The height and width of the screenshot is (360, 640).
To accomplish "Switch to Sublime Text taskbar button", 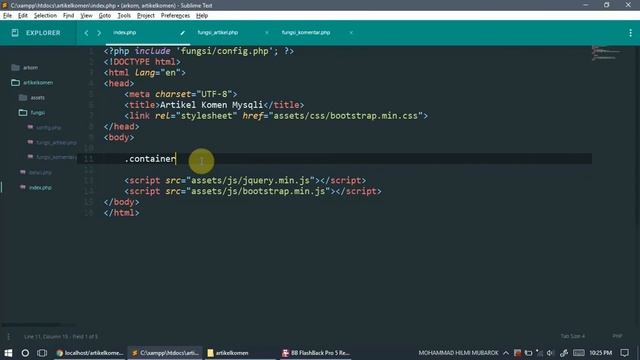I will 165,353.
